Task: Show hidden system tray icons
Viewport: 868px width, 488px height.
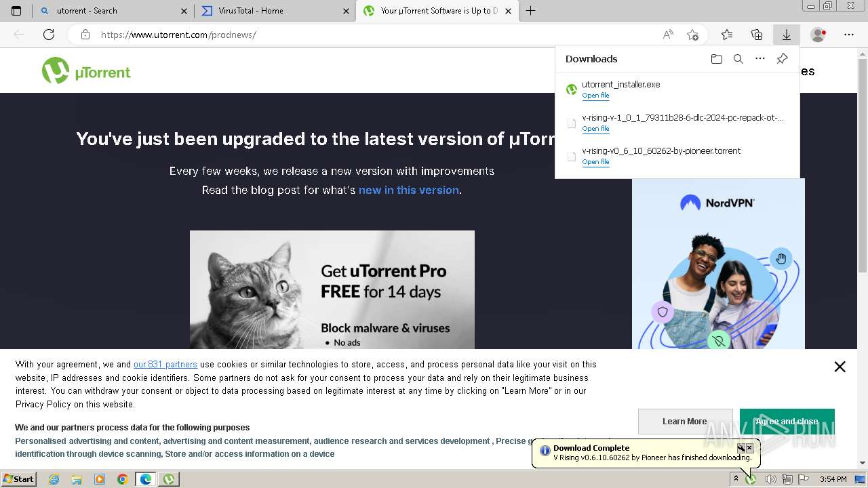Action: 736,479
